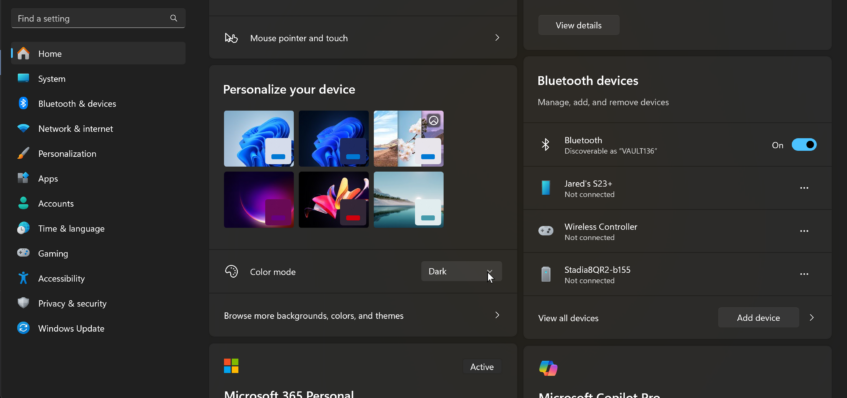Click the Bluetooth & devices sidebar icon
Viewport: 847px width, 398px height.
coord(23,103)
